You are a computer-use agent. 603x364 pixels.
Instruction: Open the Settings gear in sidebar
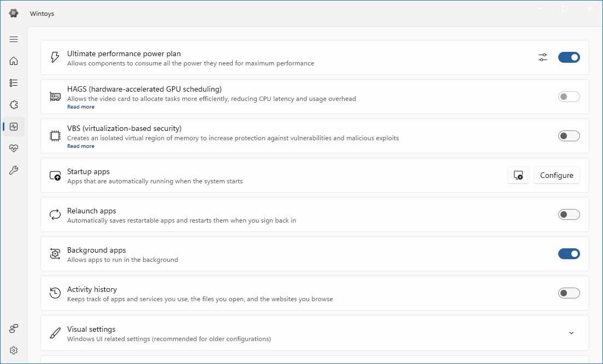point(14,350)
